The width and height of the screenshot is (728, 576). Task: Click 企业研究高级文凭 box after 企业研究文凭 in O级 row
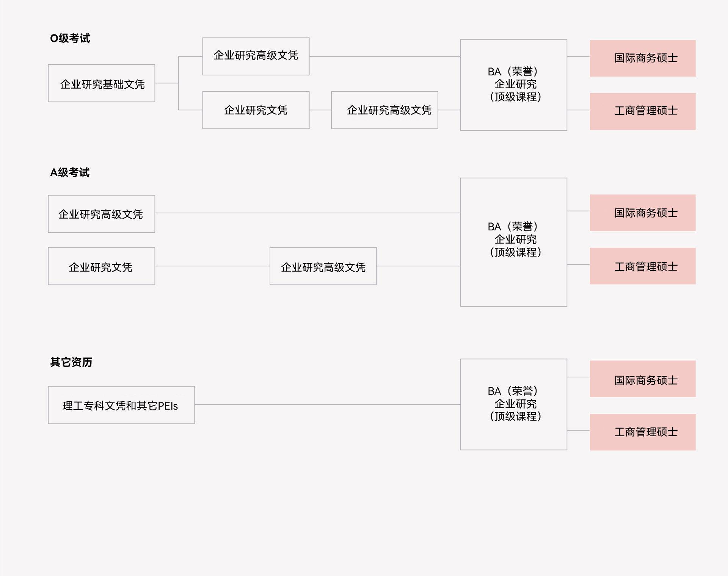tap(384, 110)
